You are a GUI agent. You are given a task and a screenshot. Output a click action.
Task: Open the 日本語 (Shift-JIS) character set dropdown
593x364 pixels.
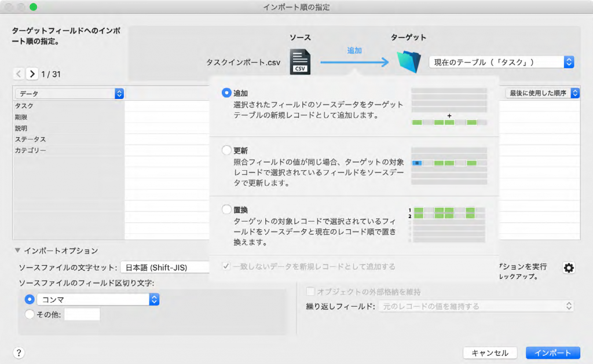pos(165,267)
